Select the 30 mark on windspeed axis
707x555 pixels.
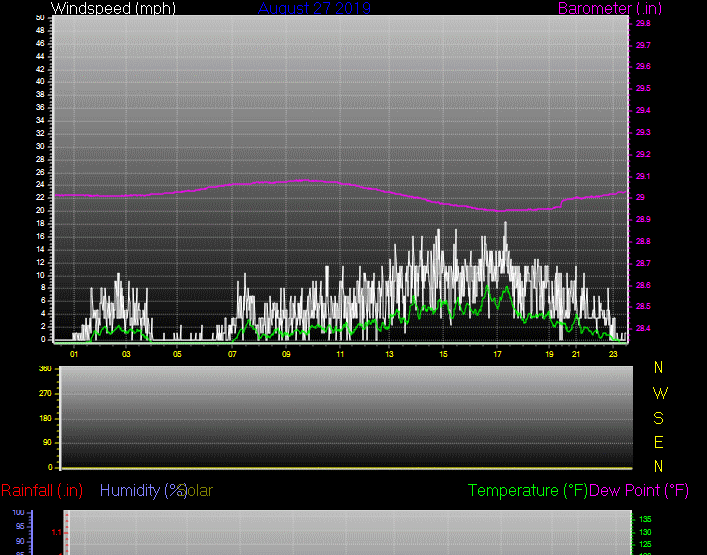pyautogui.click(x=40, y=146)
